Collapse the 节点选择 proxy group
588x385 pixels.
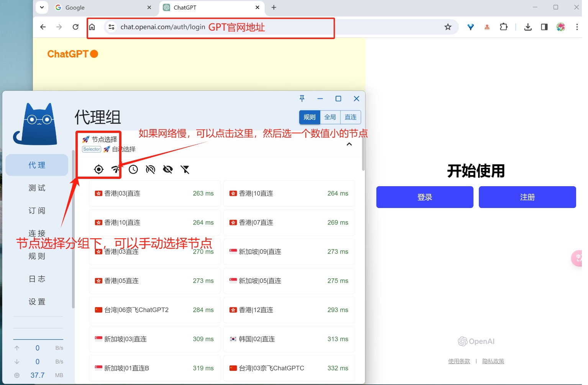[349, 144]
